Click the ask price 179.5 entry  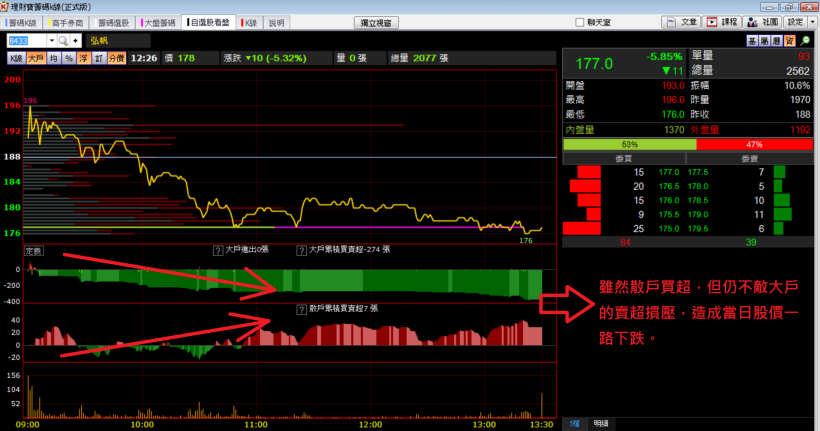click(x=698, y=229)
